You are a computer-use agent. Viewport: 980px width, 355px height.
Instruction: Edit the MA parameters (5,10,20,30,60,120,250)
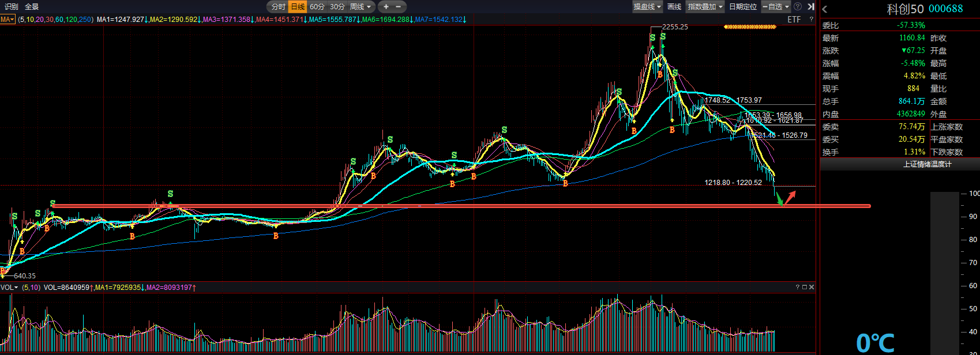55,20
